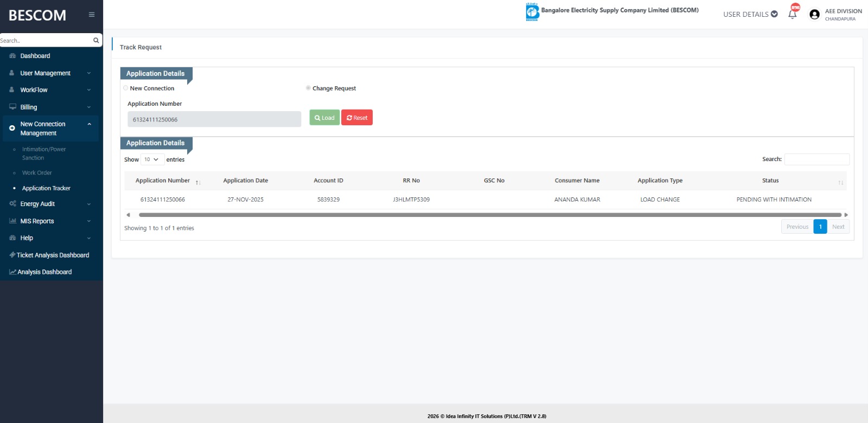Click the sort arrows in Status column

(840, 182)
